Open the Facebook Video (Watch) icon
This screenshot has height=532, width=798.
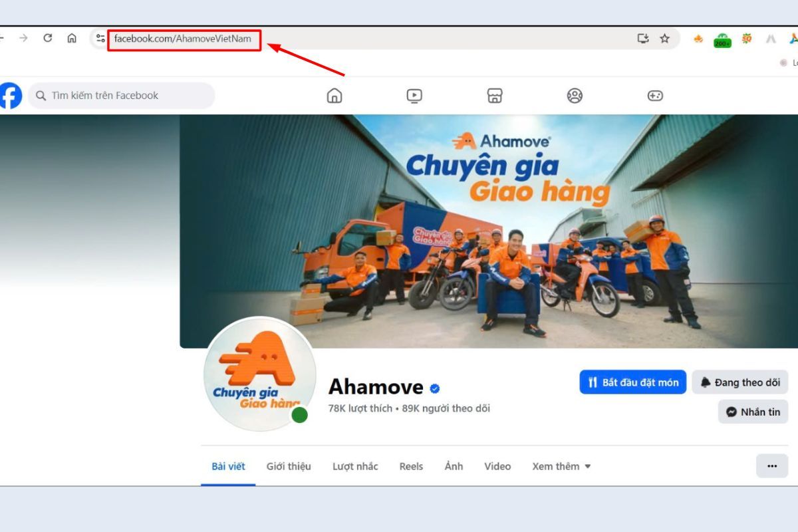point(414,96)
